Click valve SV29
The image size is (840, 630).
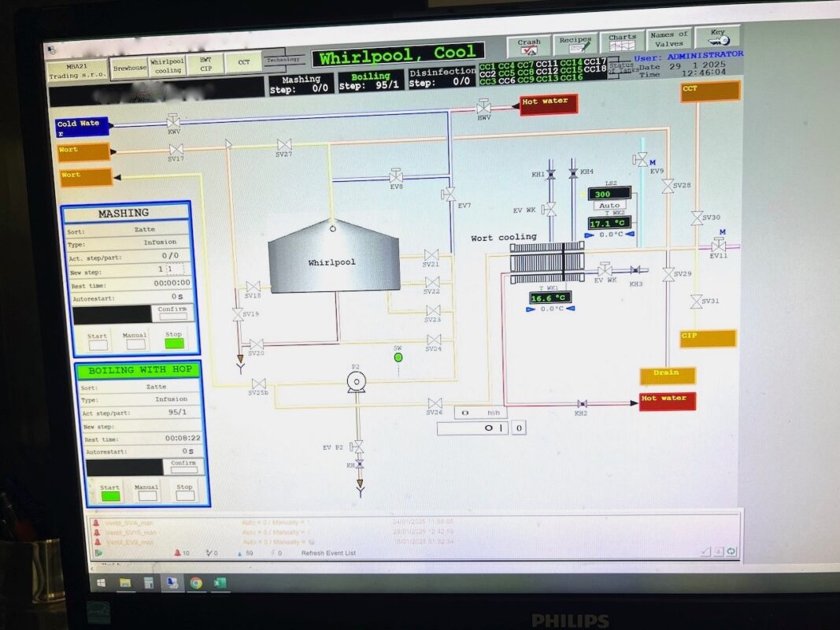[668, 275]
